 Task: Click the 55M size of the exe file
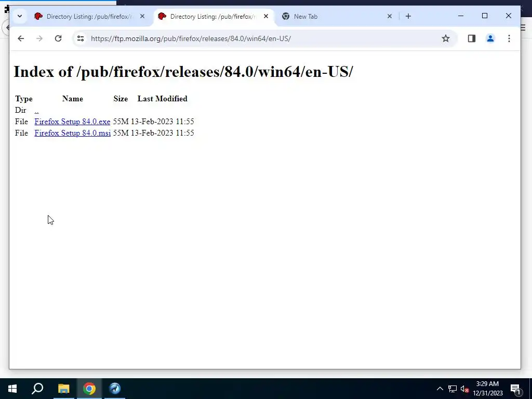click(x=121, y=122)
